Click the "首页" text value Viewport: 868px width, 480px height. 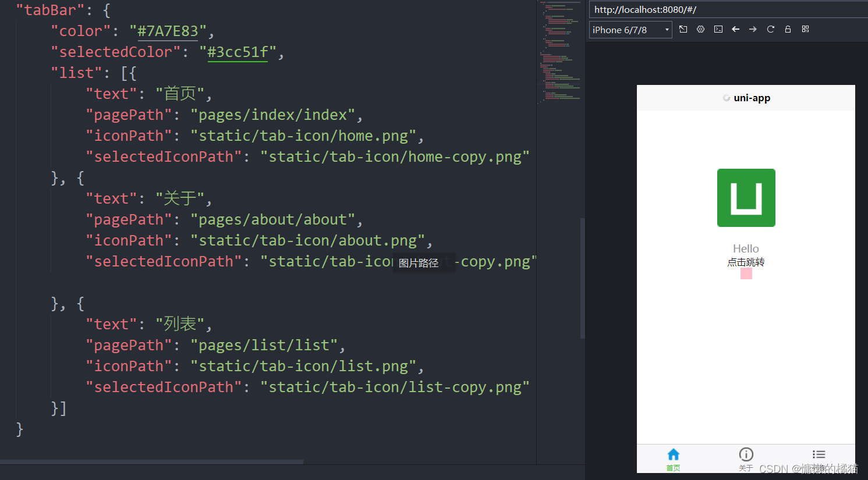coord(180,94)
